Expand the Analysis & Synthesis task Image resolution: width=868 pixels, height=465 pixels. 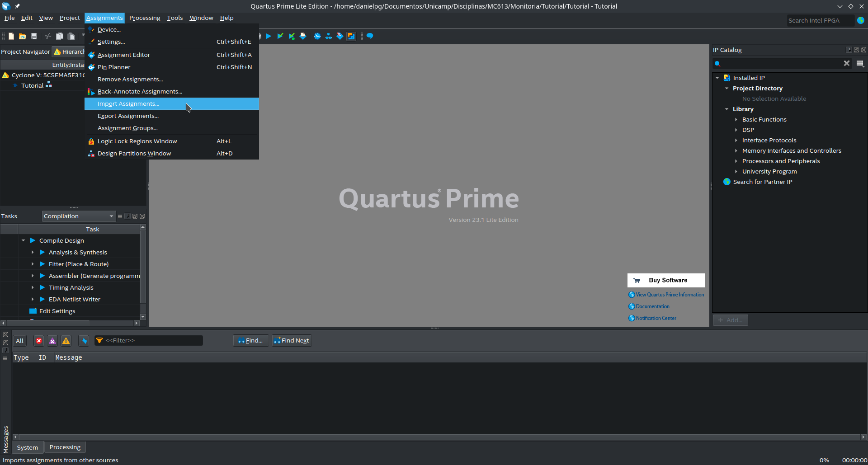[33, 253]
